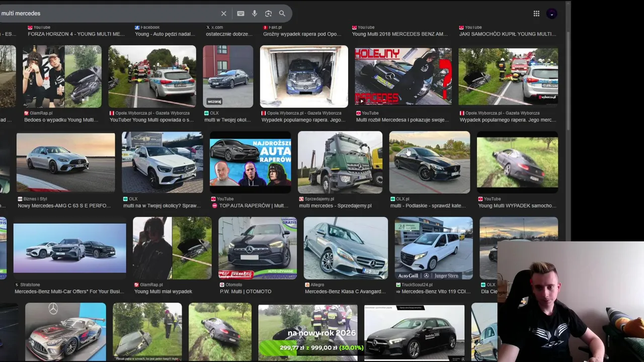Open Stratstone three white-and-black EQ cars thumbnail
This screenshot has width=644, height=362.
pyautogui.click(x=69, y=248)
